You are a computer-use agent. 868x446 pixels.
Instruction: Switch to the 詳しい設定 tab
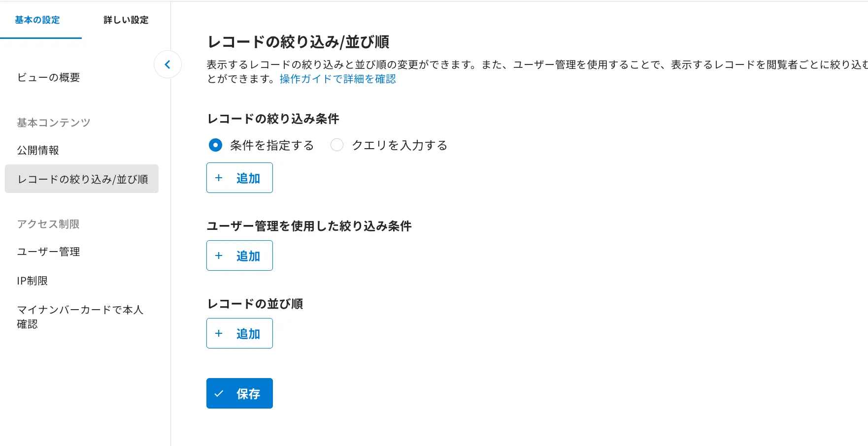tap(126, 20)
